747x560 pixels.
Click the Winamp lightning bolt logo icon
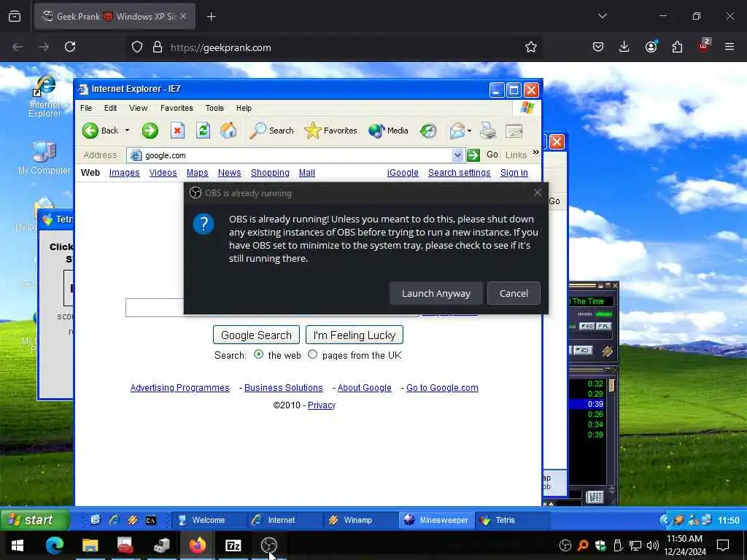608,351
